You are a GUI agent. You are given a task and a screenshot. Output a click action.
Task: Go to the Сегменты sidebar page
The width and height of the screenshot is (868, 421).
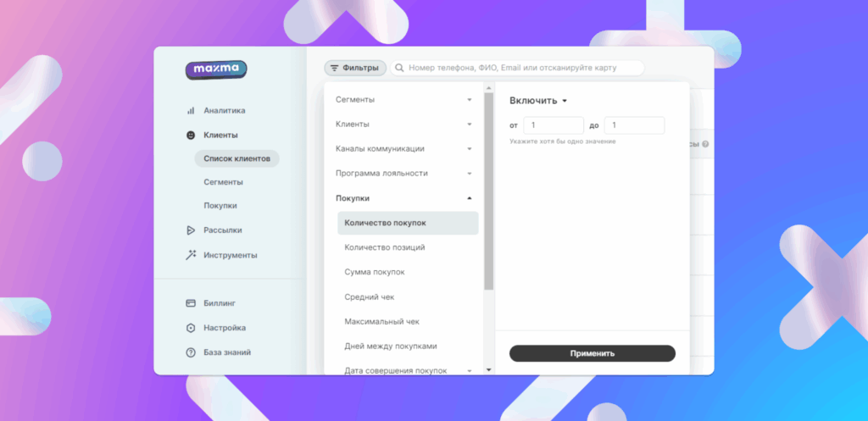(223, 182)
